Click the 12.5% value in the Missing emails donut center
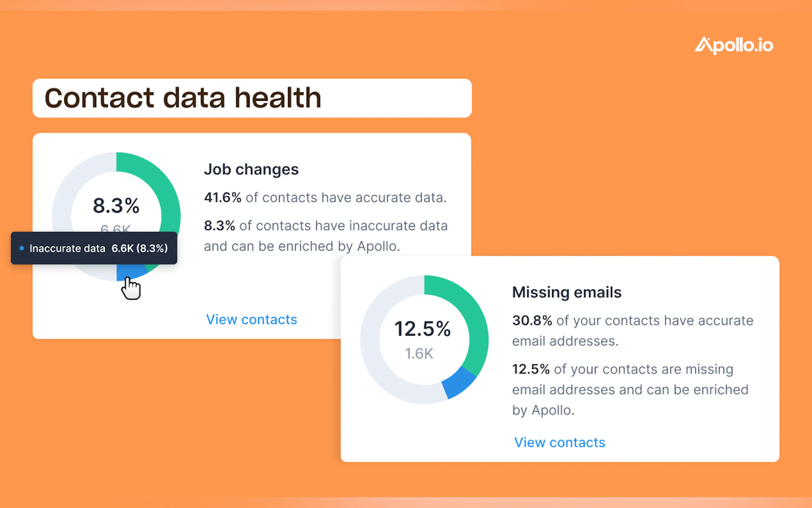The width and height of the screenshot is (812, 508). click(422, 329)
